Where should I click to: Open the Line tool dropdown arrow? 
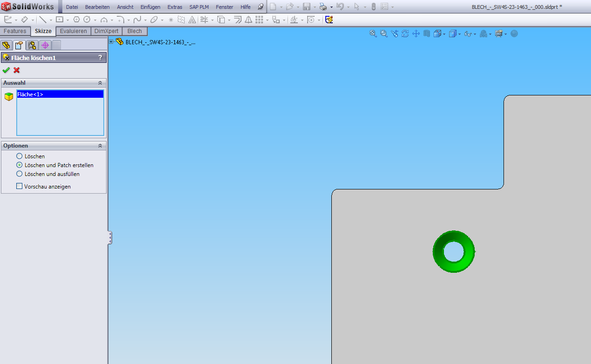click(x=51, y=20)
